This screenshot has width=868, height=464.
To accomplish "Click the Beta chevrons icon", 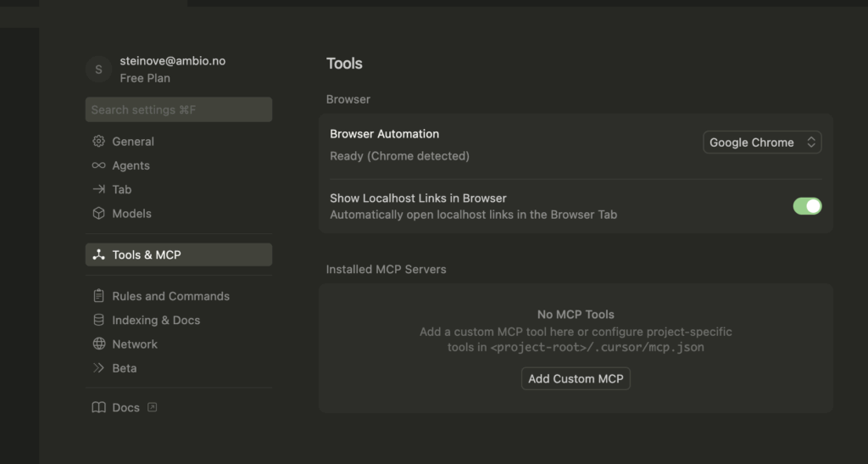I will (x=98, y=368).
